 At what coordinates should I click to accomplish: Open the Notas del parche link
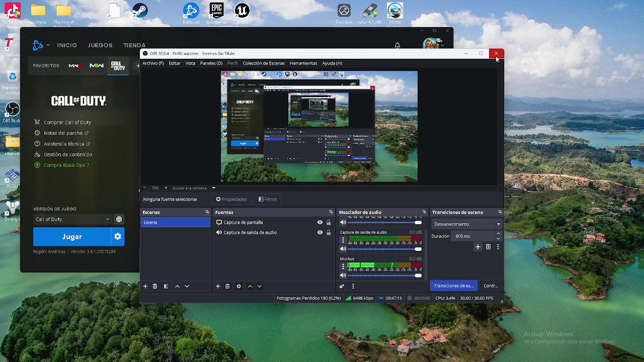63,133
